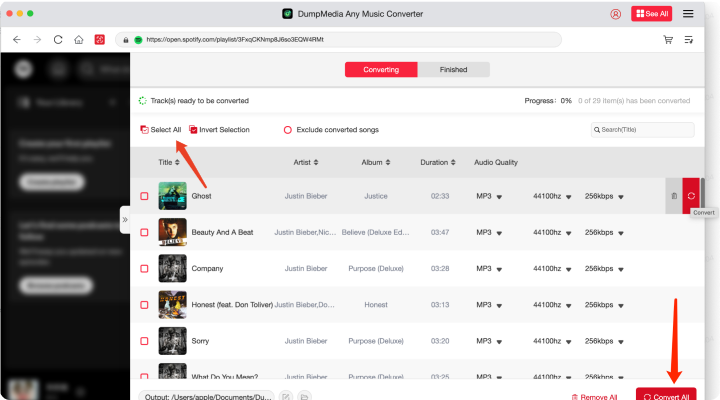
Task: Tick the checkbox for Honest
Action: pyautogui.click(x=144, y=304)
